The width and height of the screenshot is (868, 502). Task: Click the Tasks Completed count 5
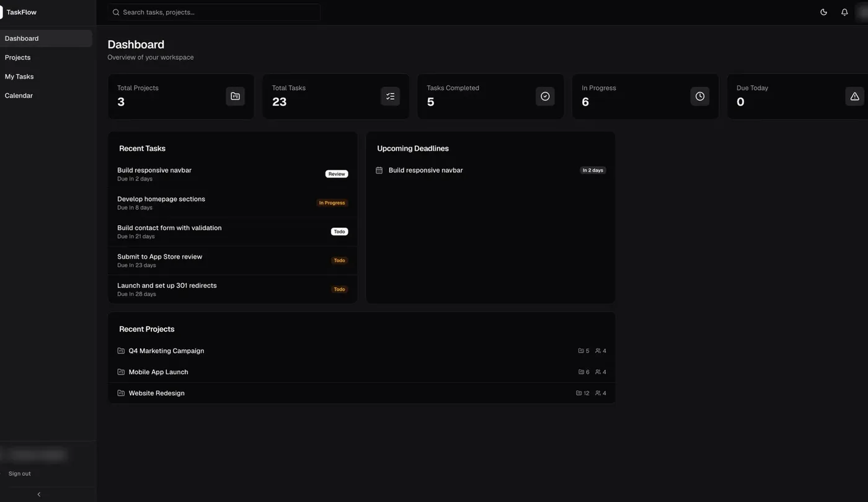[430, 102]
